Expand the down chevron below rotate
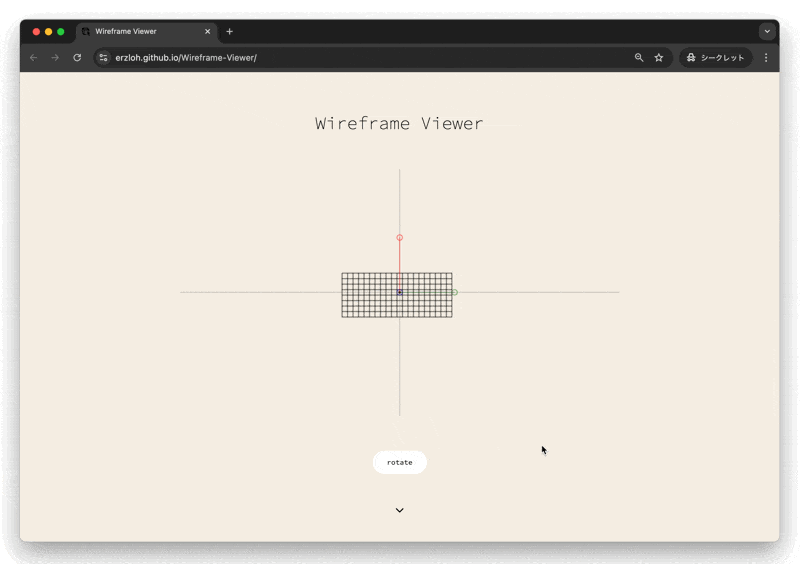The image size is (800, 564). point(400,510)
